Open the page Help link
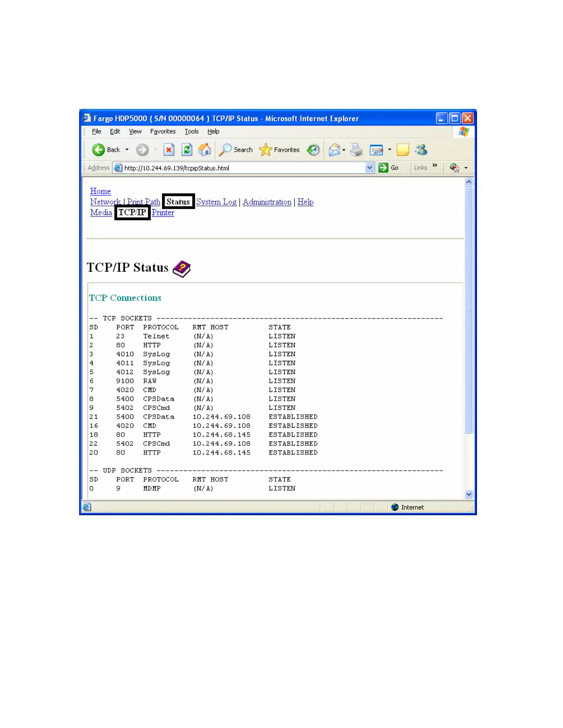This screenshot has height=728, width=563. pyautogui.click(x=305, y=202)
